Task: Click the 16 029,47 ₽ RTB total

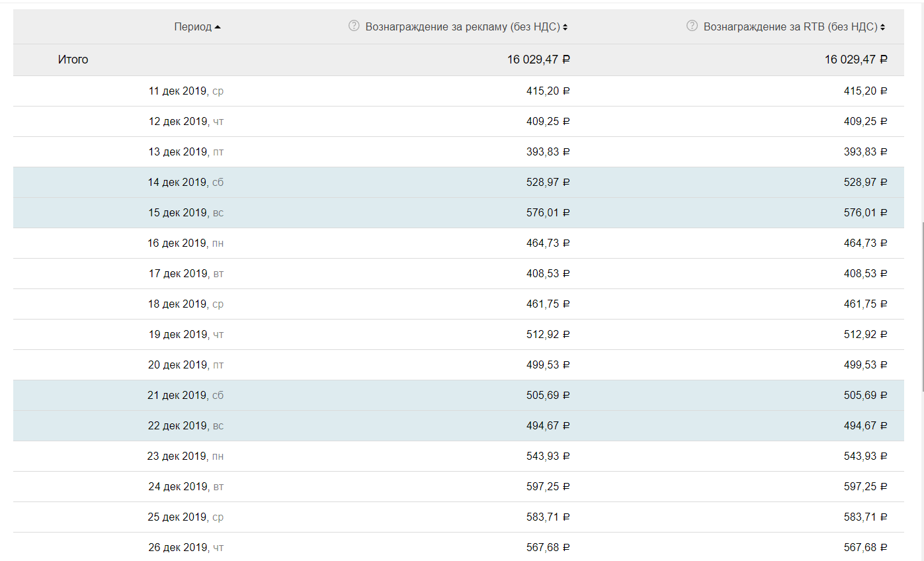Action: click(855, 60)
